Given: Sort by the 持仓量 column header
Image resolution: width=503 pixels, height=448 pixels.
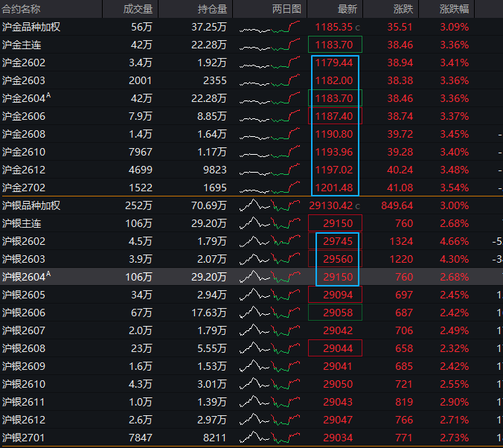Looking at the screenshot, I should pyautogui.click(x=212, y=9).
